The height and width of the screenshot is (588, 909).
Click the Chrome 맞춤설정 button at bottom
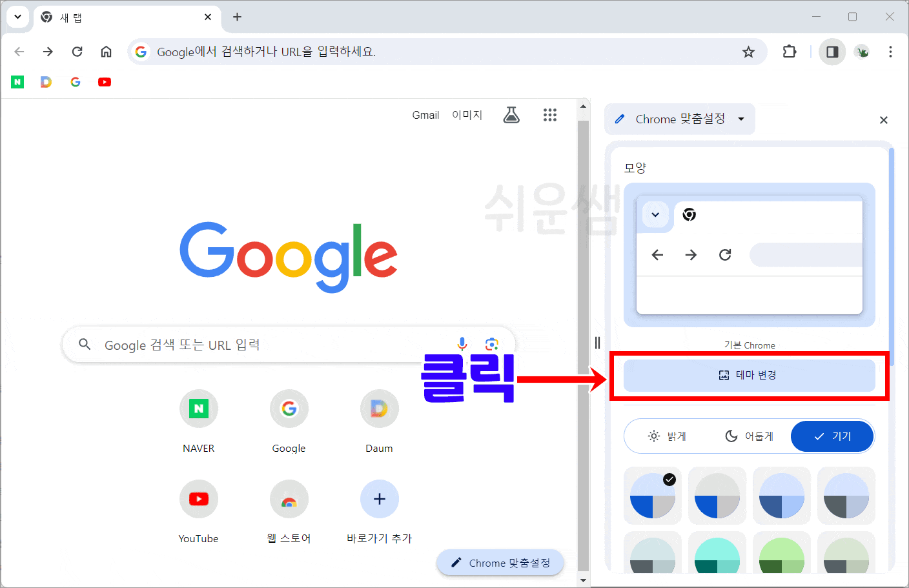[500, 563]
